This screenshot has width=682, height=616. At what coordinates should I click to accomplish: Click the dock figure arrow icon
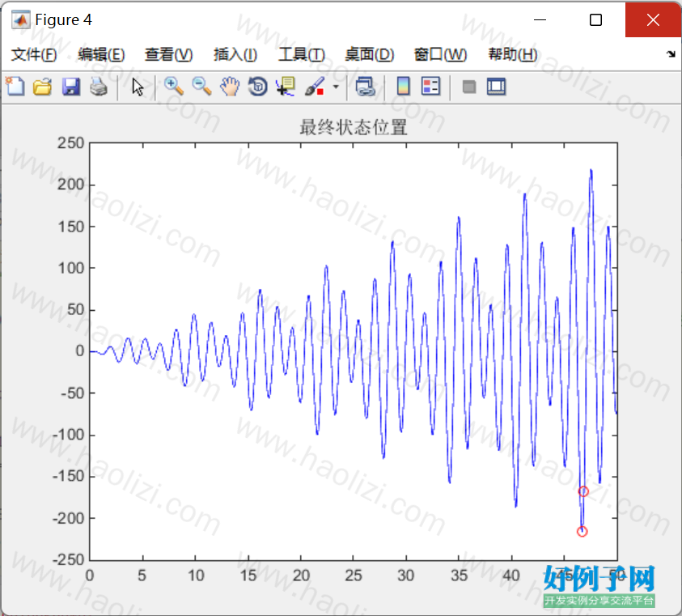coord(671,54)
